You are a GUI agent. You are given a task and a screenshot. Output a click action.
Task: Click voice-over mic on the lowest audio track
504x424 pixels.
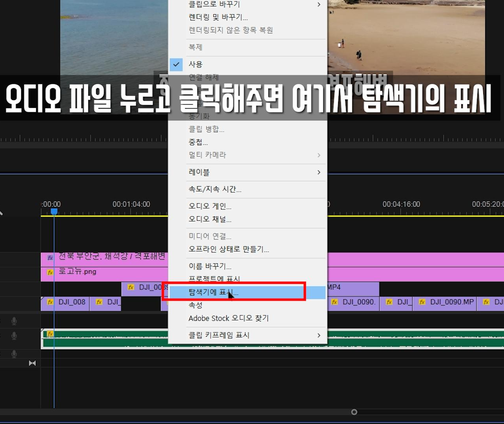(x=14, y=354)
